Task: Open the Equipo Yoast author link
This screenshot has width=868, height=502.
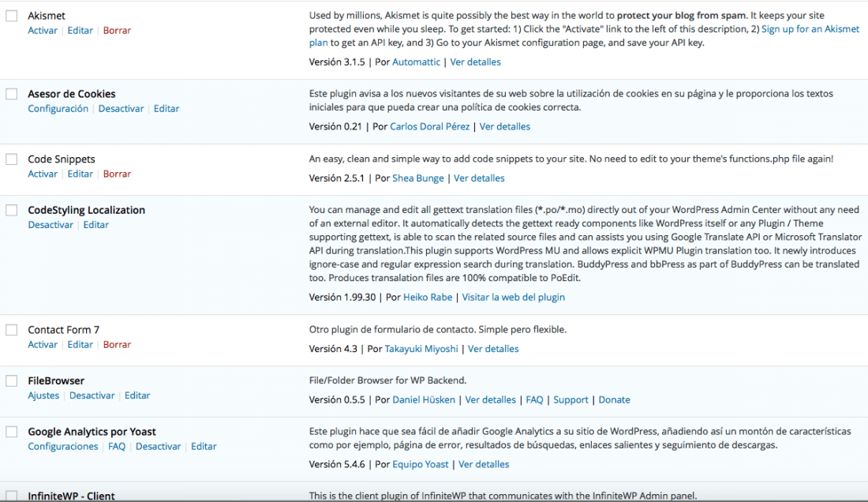Action: (420, 464)
